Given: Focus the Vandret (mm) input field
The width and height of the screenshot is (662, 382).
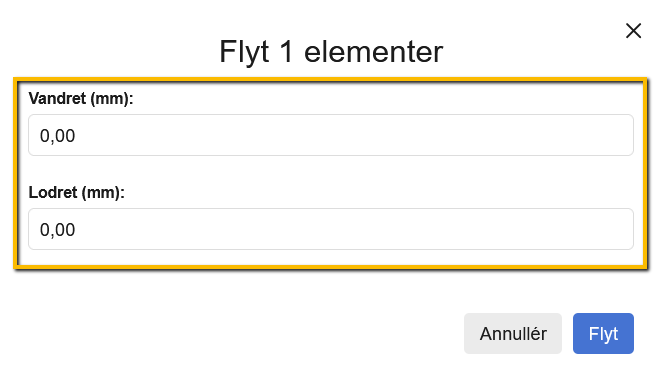Looking at the screenshot, I should pos(331,135).
